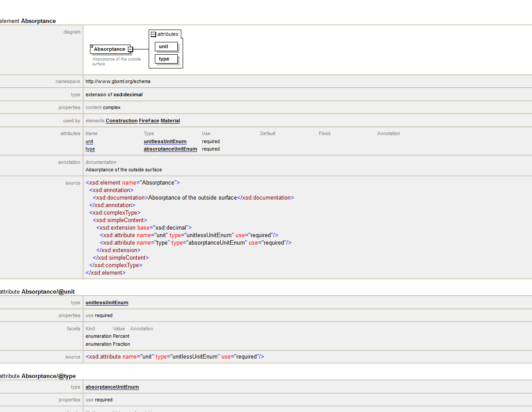The image size is (532, 412).
Task: Click the type attribute box in the diagram
Action: (166, 59)
